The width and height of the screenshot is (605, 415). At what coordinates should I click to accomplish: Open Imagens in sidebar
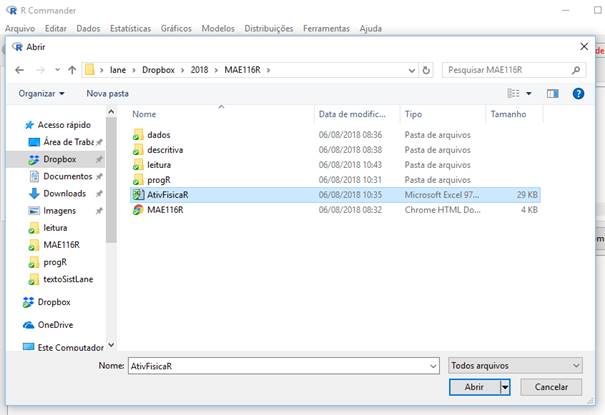[52, 211]
